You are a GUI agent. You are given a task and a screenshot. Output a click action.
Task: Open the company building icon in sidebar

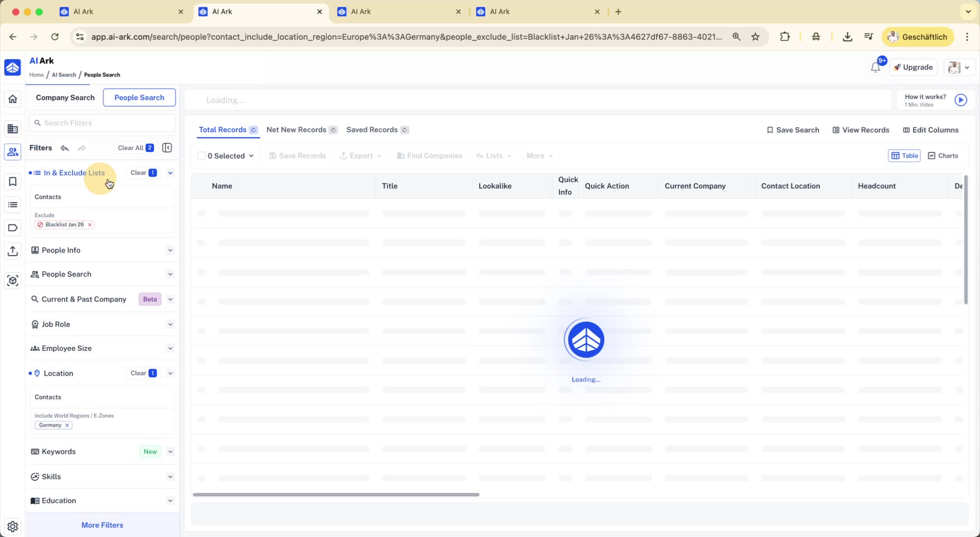pyautogui.click(x=12, y=129)
